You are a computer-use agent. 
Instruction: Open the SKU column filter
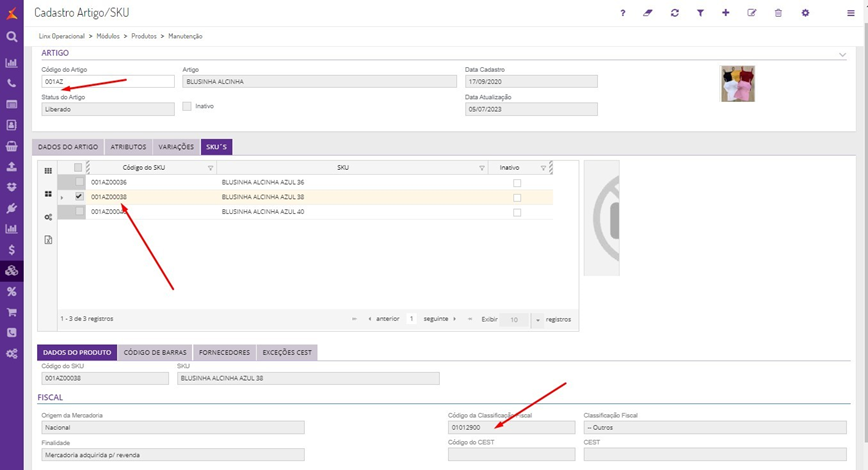[x=482, y=168]
